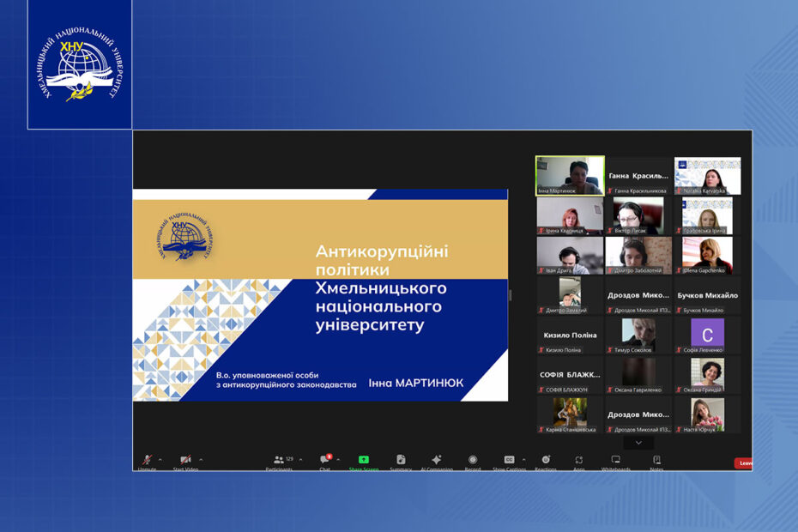Click the green Share Screen icon
Screen dimensions: 798x532
click(363, 461)
